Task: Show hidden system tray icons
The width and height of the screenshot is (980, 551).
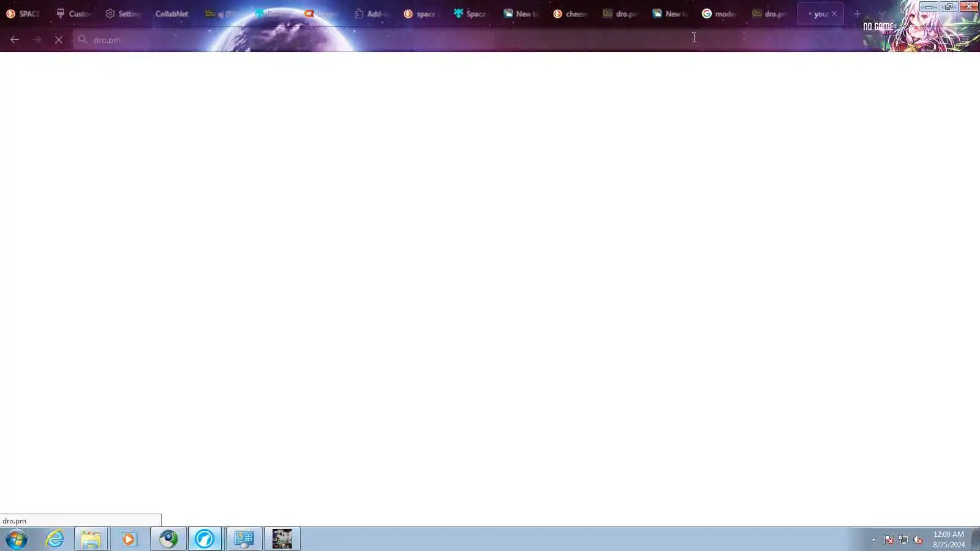Action: point(873,539)
